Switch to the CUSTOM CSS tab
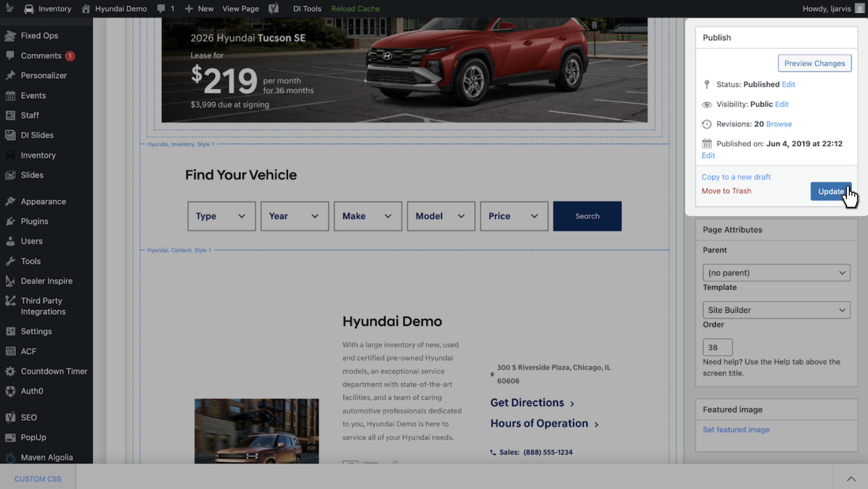This screenshot has width=868, height=489. click(38, 479)
